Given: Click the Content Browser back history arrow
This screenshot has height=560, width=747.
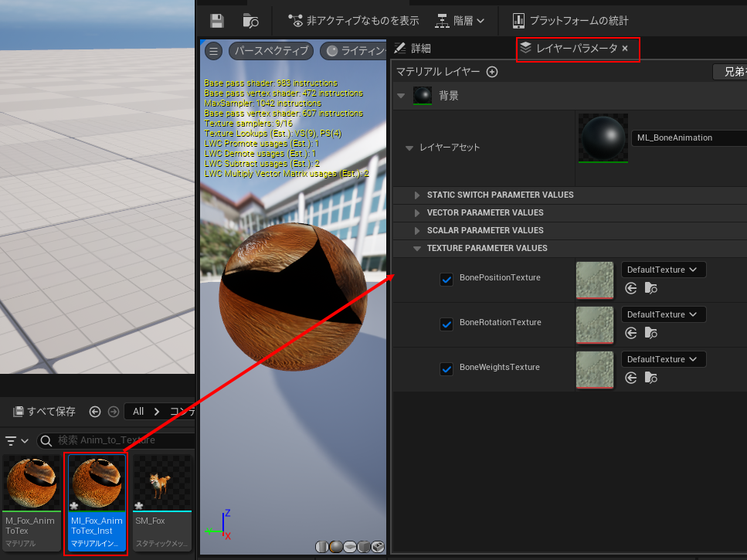Looking at the screenshot, I should pyautogui.click(x=95, y=412).
